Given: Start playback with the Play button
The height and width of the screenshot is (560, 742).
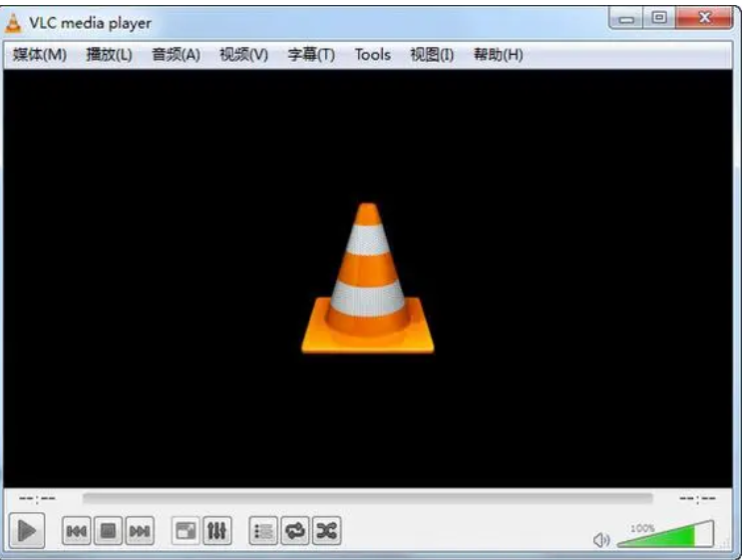Looking at the screenshot, I should [x=27, y=531].
